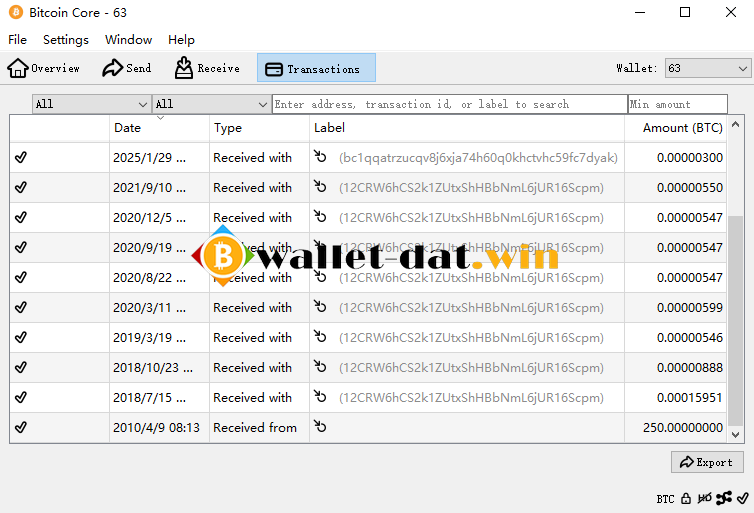Click the receive arrow icon in 2019/3/19 row
This screenshot has width=754, height=513.
320,336
